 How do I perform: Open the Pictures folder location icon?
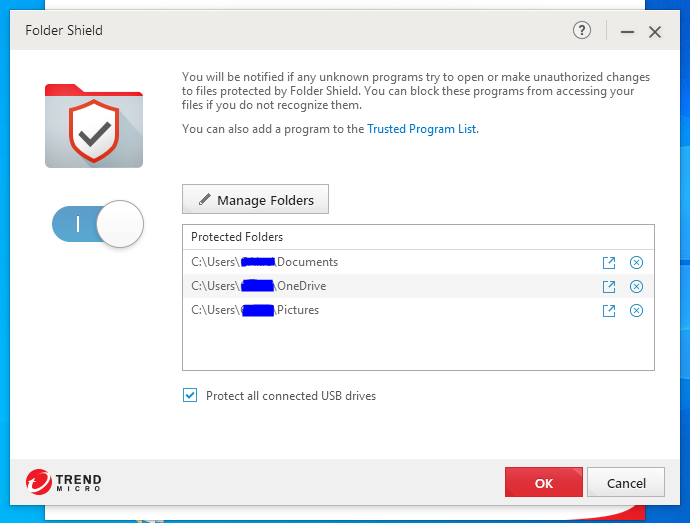pyautogui.click(x=609, y=310)
